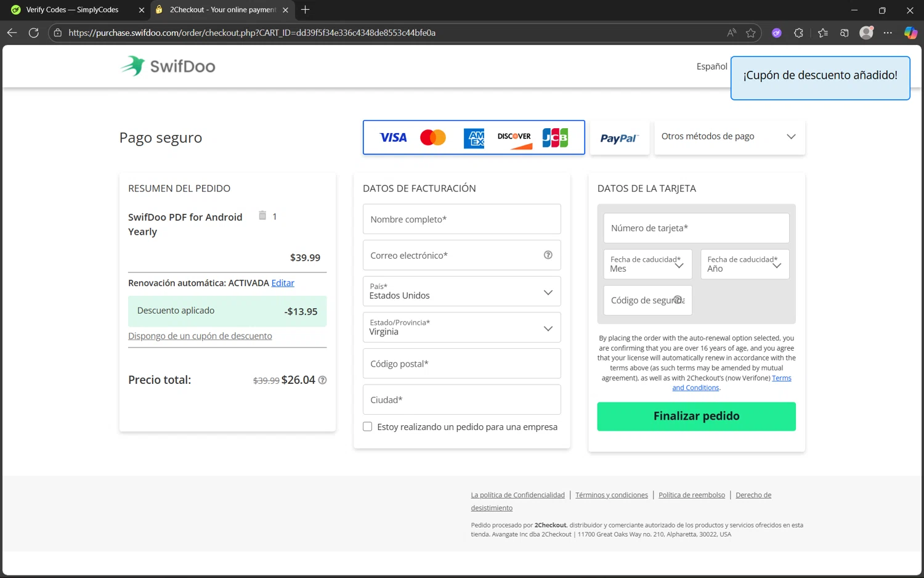Click the Correo electrónico field
This screenshot has width=924, height=578.
click(461, 255)
